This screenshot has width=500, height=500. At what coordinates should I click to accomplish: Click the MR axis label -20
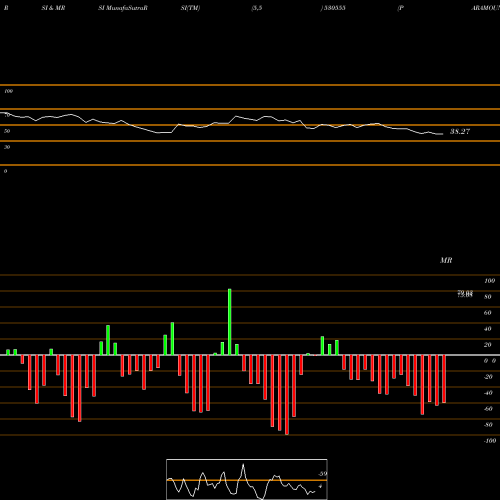coord(488,377)
